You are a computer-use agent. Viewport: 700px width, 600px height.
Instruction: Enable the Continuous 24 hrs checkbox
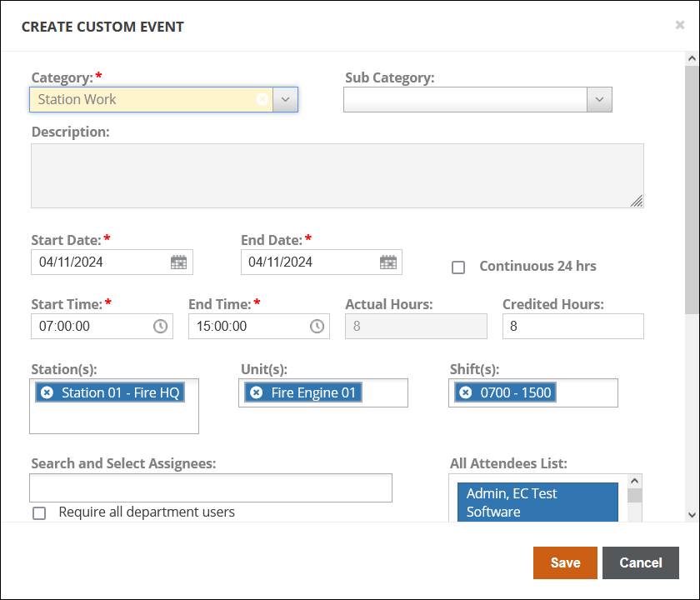pyautogui.click(x=458, y=267)
